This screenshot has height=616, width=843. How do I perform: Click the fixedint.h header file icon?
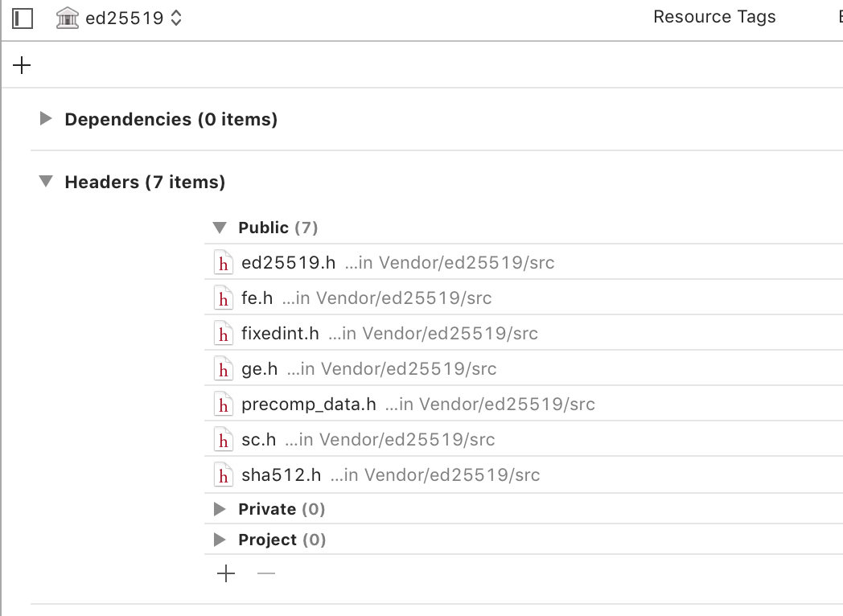pos(224,334)
